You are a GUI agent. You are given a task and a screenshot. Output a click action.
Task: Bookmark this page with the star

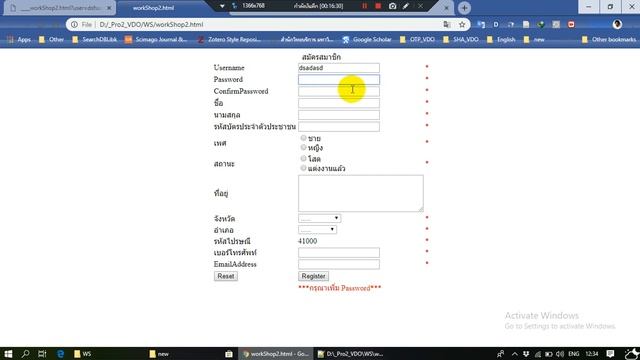click(462, 24)
